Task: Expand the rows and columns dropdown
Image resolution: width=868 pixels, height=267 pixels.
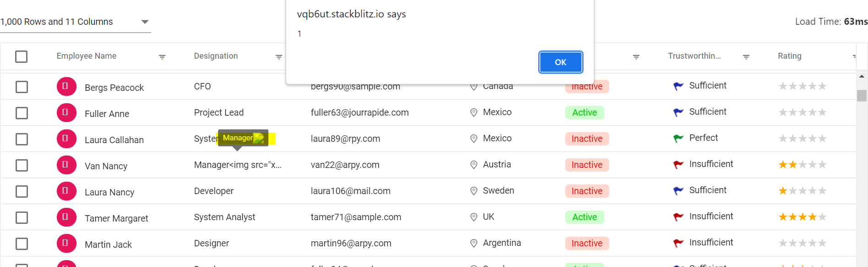Action: [x=145, y=22]
